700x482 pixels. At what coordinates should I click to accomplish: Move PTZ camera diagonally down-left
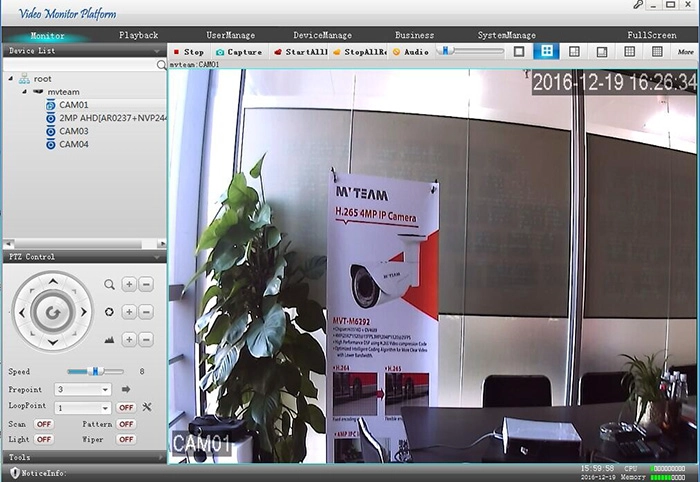(x=32, y=333)
